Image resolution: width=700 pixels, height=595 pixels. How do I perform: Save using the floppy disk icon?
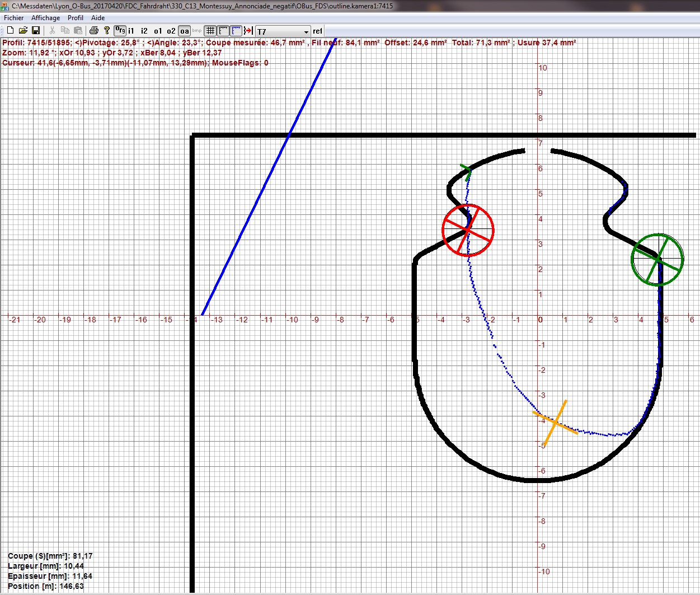36,31
